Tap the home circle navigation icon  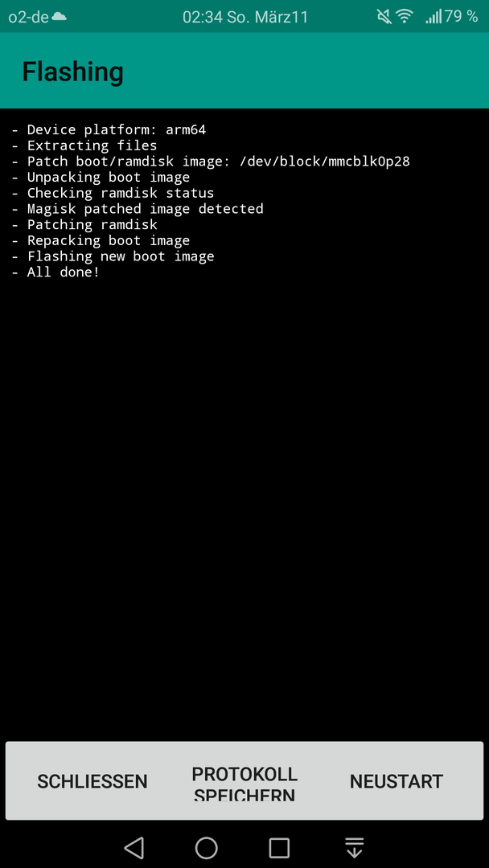[206, 848]
